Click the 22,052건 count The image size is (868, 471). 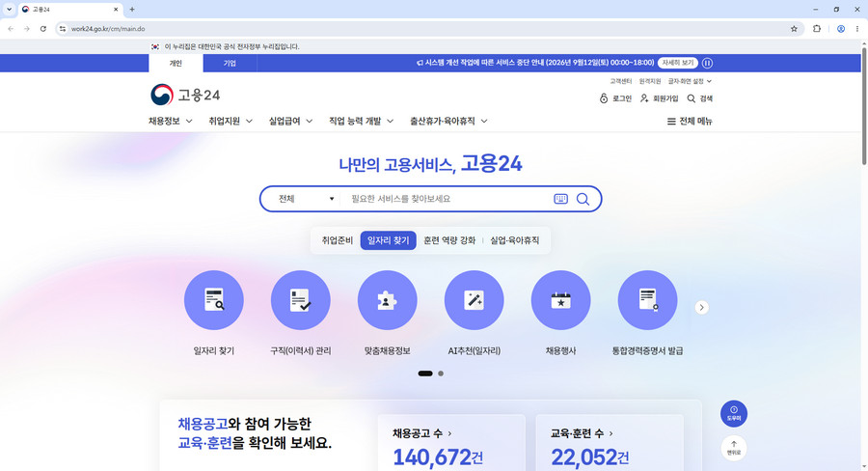(590, 457)
